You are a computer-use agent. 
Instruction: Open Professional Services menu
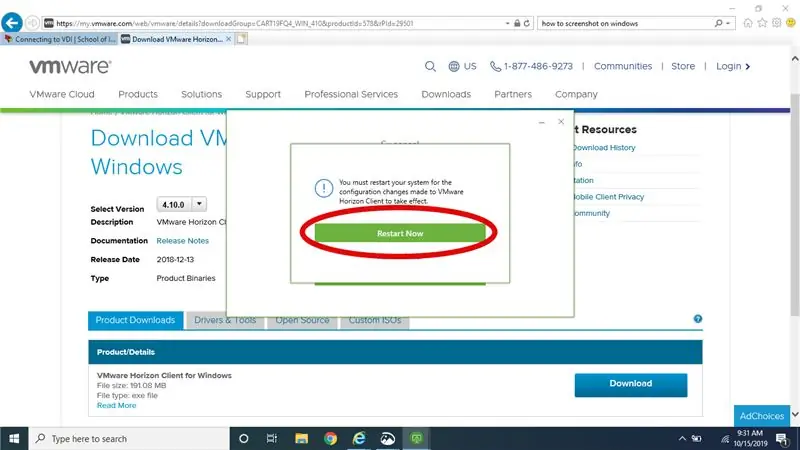(x=351, y=94)
